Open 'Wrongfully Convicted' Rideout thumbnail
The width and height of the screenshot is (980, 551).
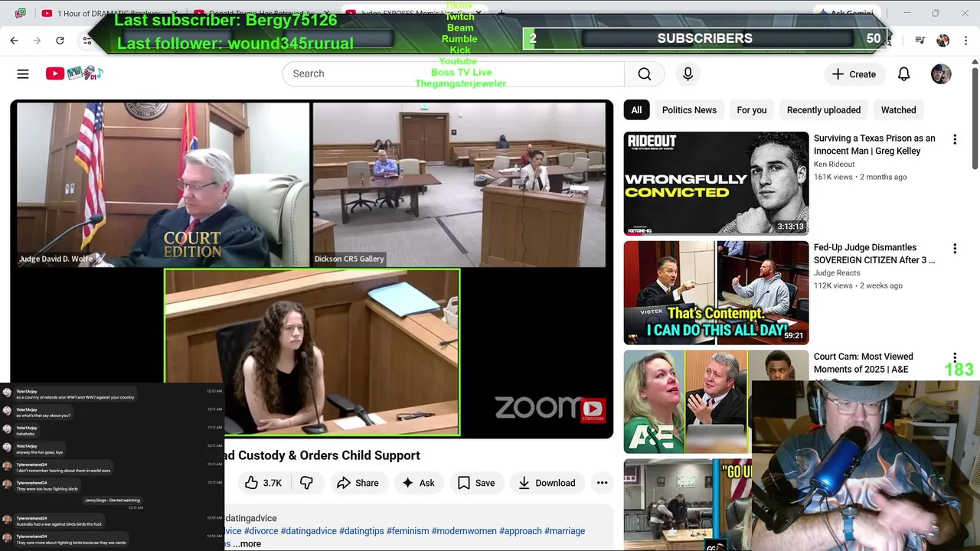[x=716, y=184]
